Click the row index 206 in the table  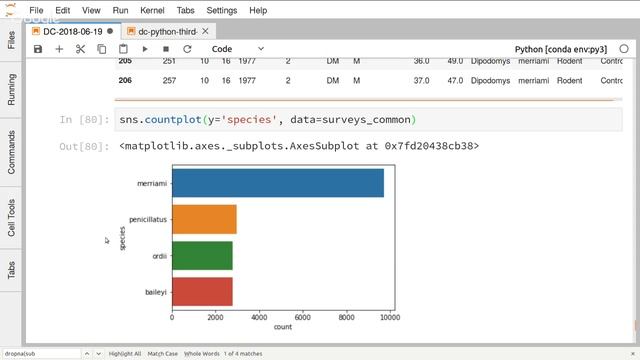(x=125, y=80)
